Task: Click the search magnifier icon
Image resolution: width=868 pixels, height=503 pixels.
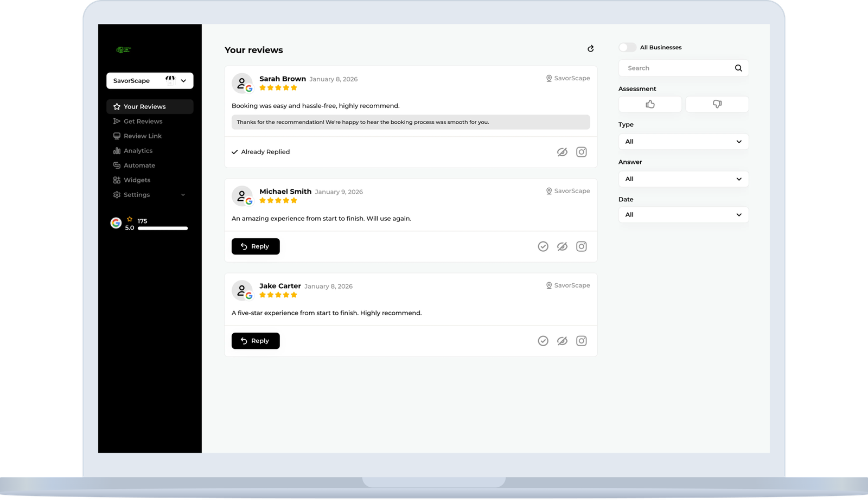Action: coord(738,68)
